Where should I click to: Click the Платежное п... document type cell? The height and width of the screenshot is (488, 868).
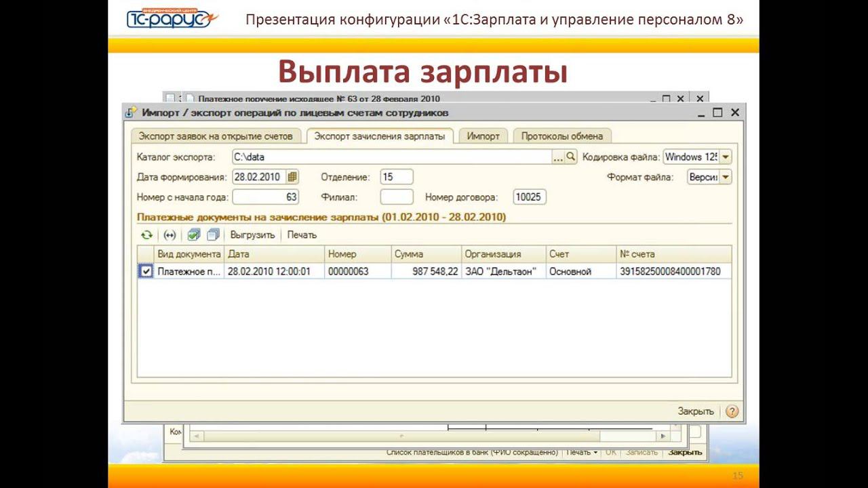(189, 272)
